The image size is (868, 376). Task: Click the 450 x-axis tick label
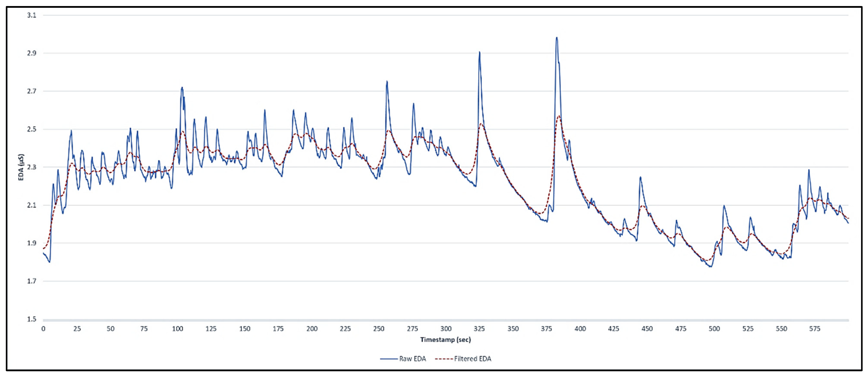click(647, 329)
